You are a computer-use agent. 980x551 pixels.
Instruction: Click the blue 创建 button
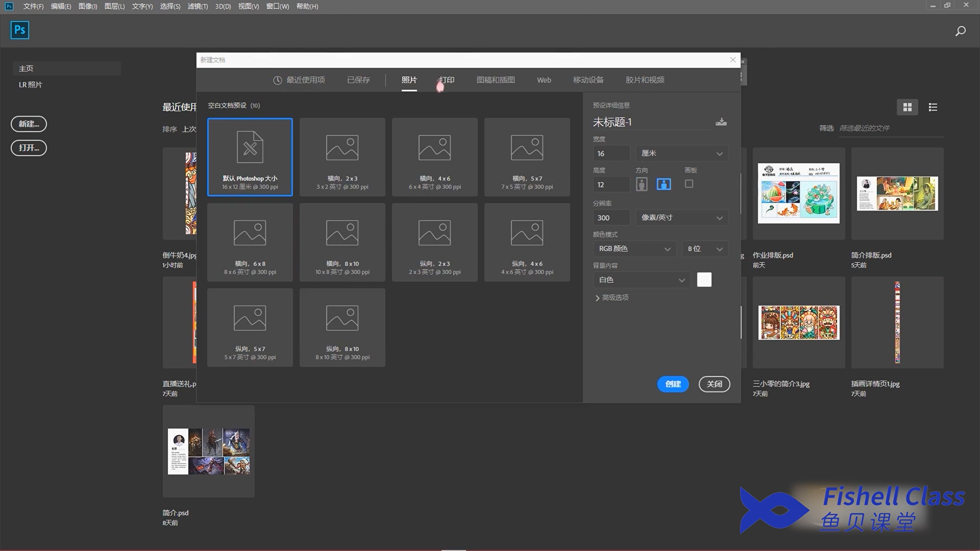coord(673,384)
